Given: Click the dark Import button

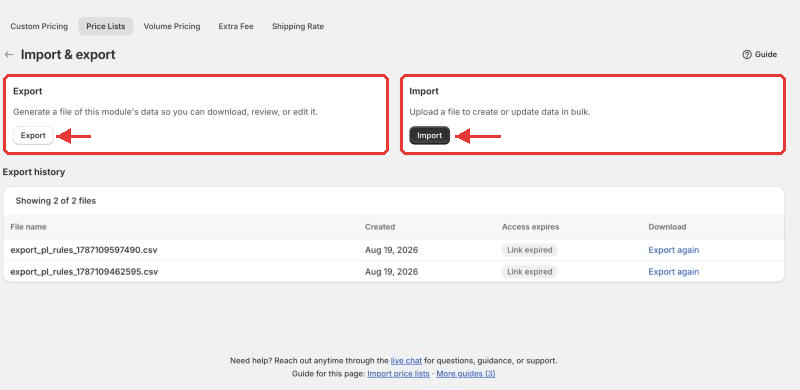Looking at the screenshot, I should click(x=430, y=136).
